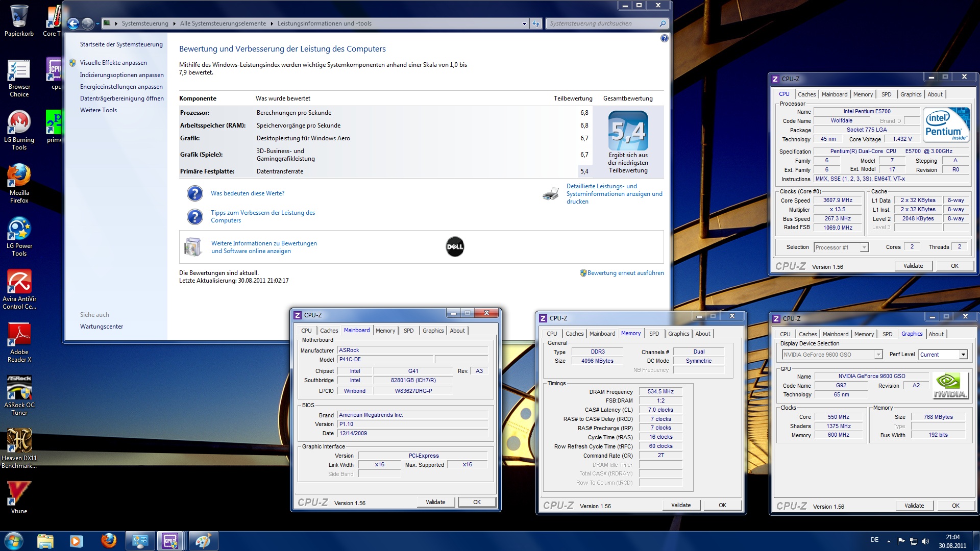Show hidden tray icons arrow
This screenshot has height=551, width=980.
coord(889,541)
